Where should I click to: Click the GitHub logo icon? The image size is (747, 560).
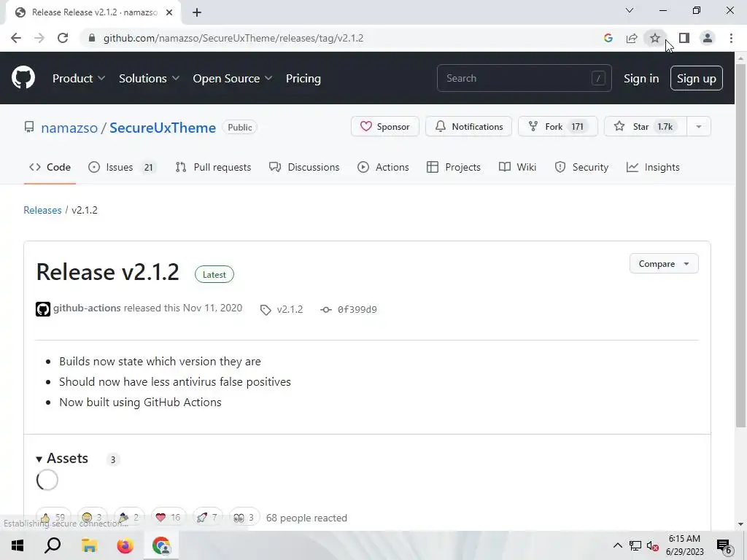tap(23, 78)
